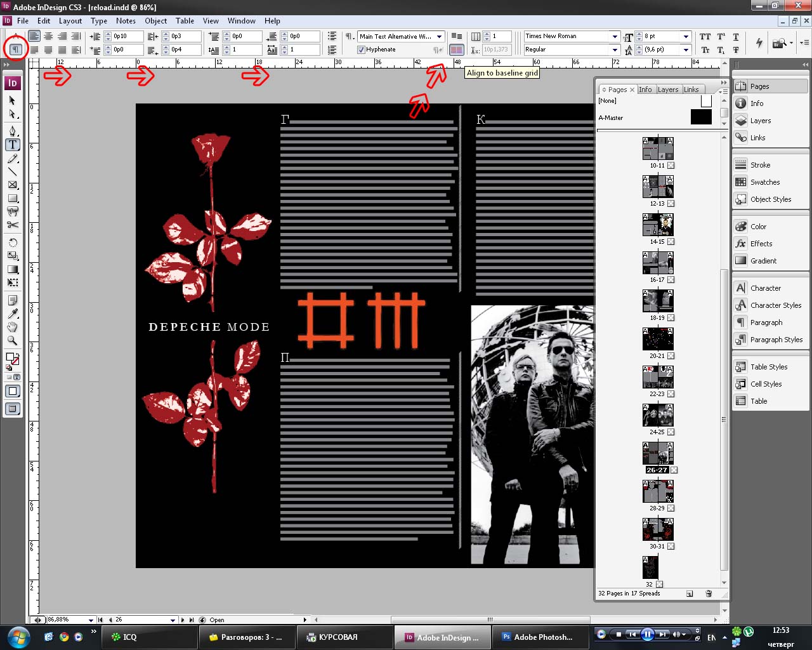The width and height of the screenshot is (812, 650).
Task: Open Adobe Bridge from control panel
Action: pos(779,43)
